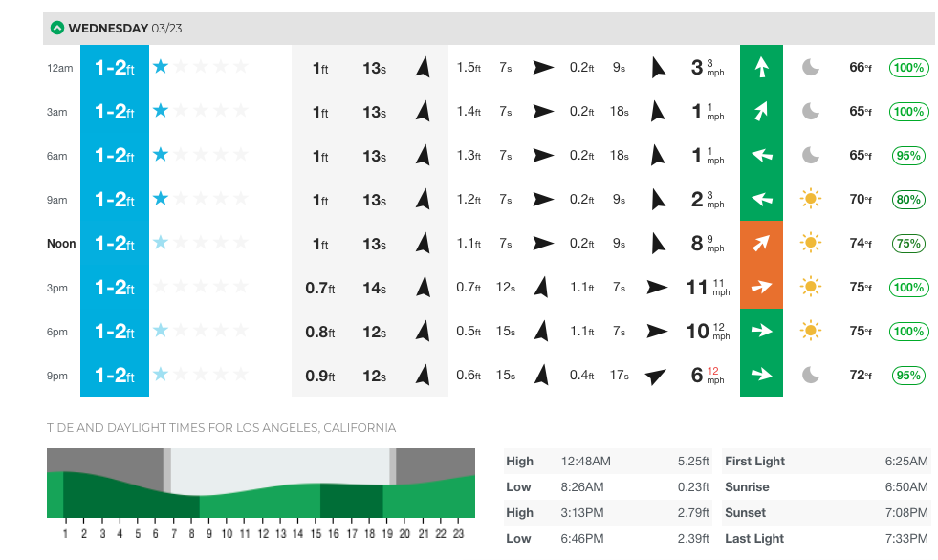Click the 9pm tertiary swell direction arrow

click(655, 376)
